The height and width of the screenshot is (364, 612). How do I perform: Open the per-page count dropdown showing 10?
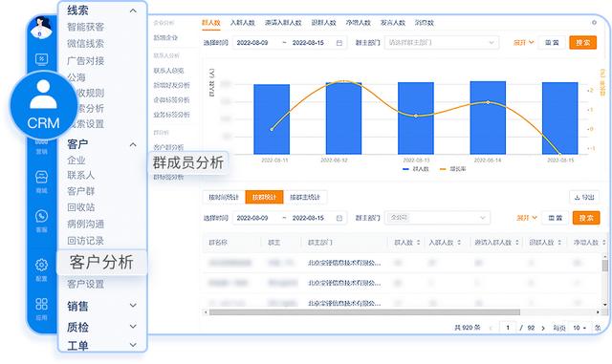click(x=579, y=328)
